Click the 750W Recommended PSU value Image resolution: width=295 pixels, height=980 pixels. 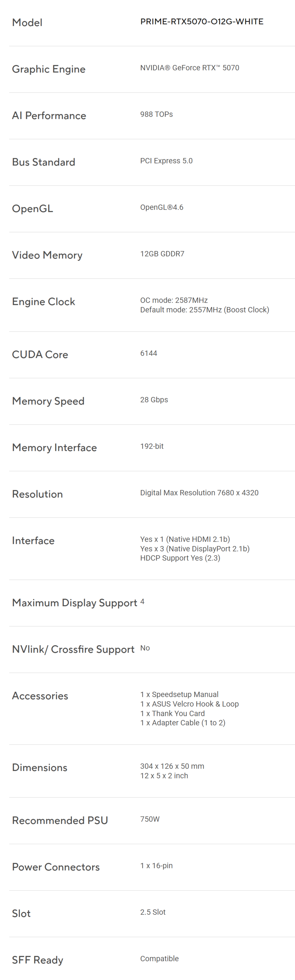tap(150, 819)
